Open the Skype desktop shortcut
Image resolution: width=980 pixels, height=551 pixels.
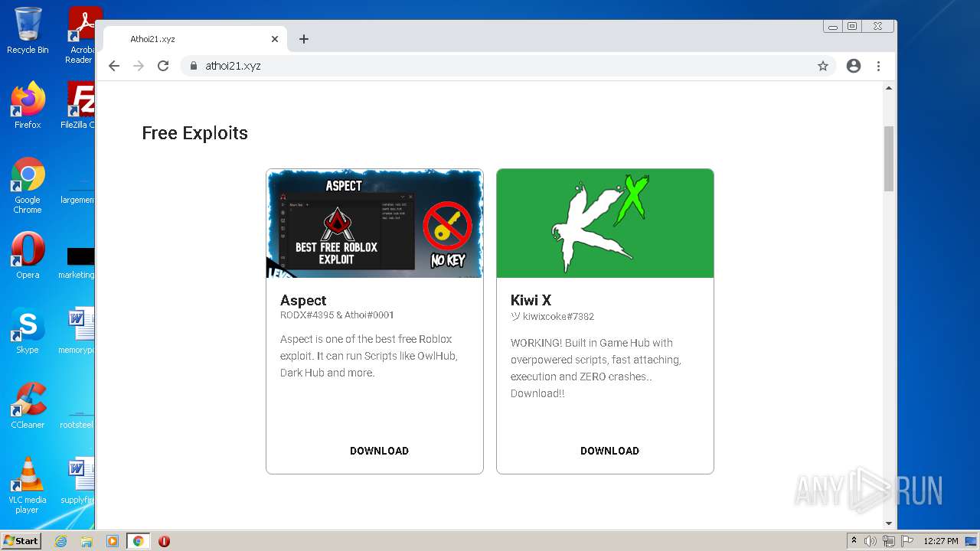coord(28,331)
